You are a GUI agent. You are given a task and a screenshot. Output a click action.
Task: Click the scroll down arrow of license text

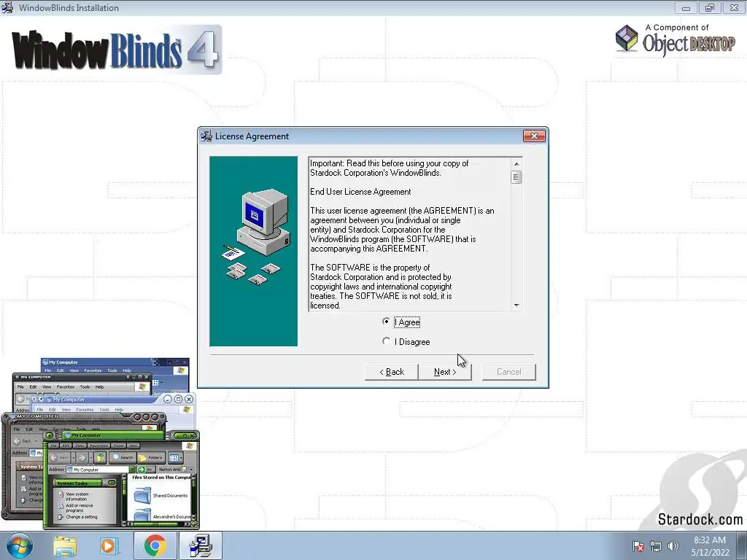[516, 306]
